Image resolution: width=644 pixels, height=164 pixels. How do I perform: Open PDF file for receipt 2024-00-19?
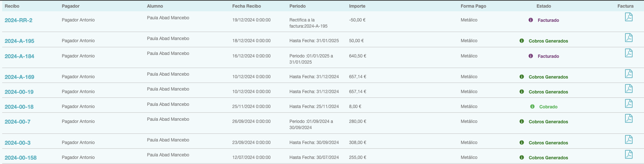tap(629, 89)
